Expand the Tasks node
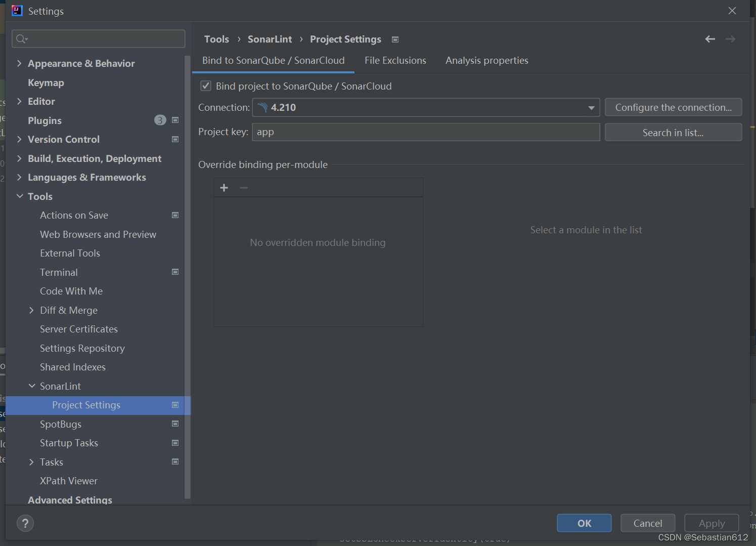This screenshot has width=756, height=546. click(31, 462)
